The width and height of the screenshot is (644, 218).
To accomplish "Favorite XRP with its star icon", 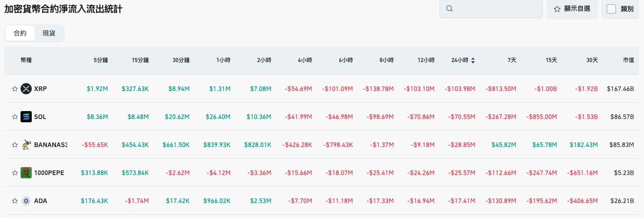I will coord(15,89).
